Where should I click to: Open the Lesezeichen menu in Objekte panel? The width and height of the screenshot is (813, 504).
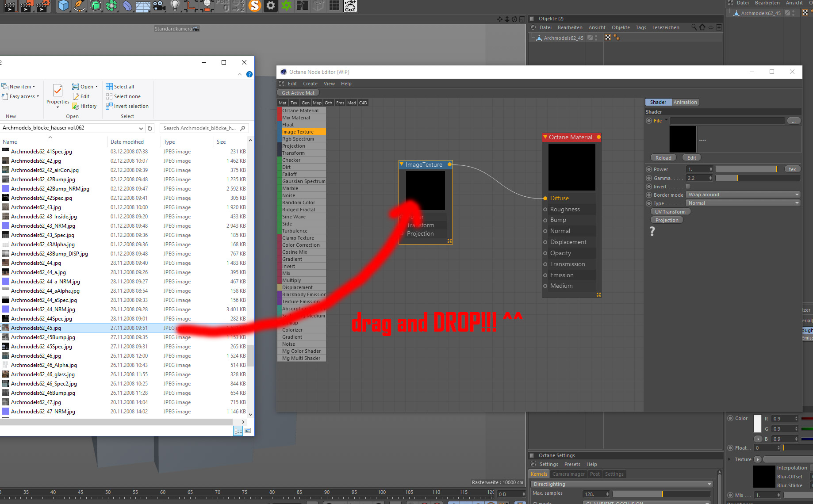(666, 27)
